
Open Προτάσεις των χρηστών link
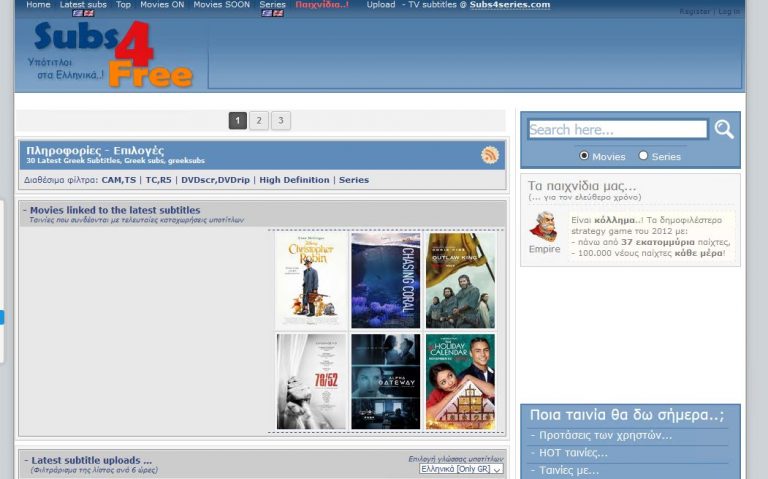tap(605, 435)
